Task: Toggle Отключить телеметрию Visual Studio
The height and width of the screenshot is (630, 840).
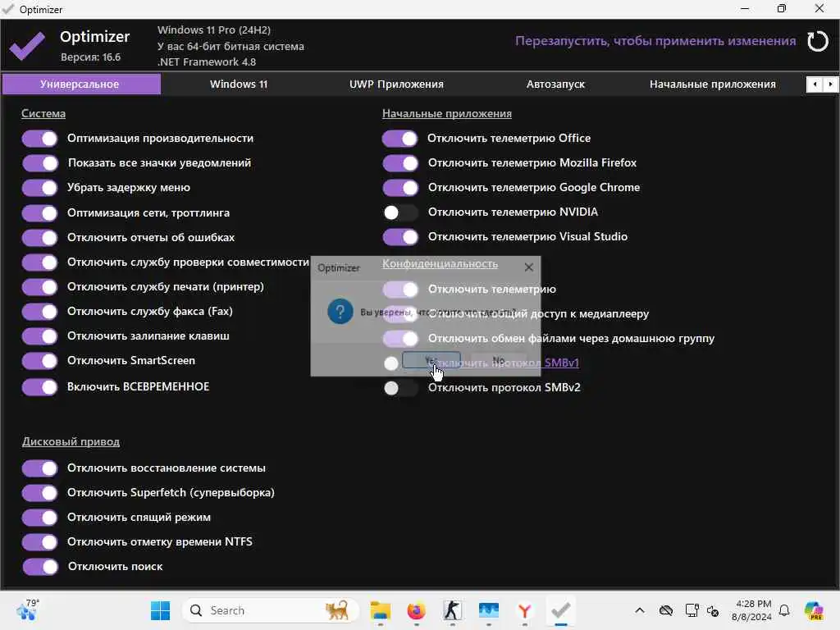Action: (400, 237)
